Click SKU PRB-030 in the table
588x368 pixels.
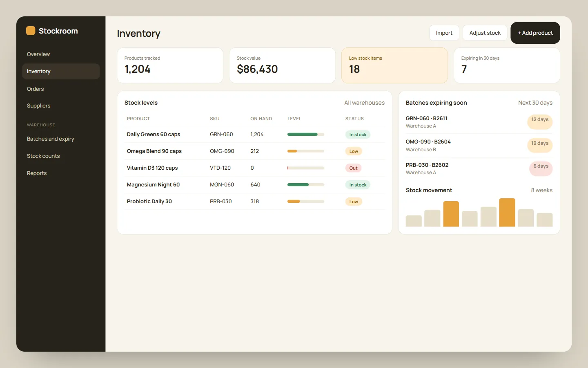(x=221, y=201)
